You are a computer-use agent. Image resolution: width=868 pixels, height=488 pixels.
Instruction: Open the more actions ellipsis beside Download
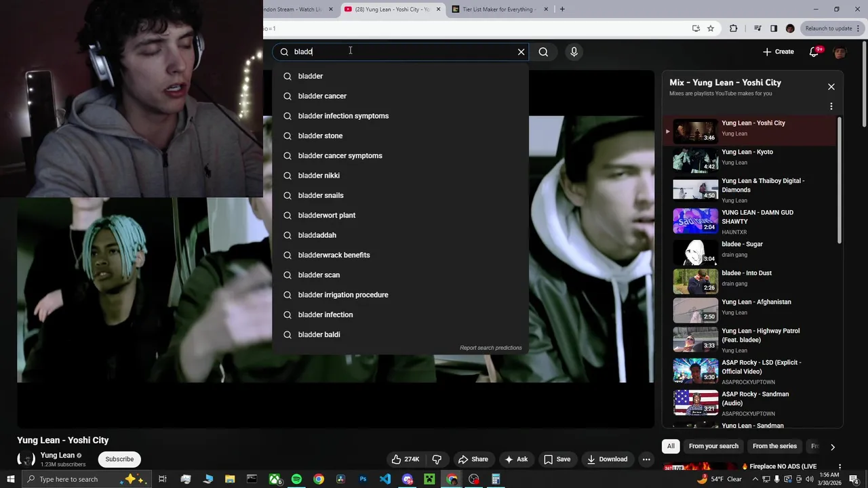pos(646,459)
